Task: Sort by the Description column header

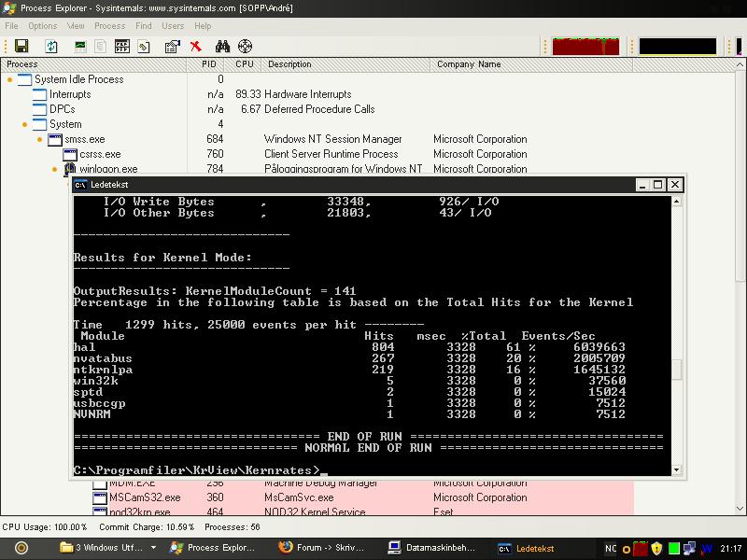Action: [x=345, y=64]
